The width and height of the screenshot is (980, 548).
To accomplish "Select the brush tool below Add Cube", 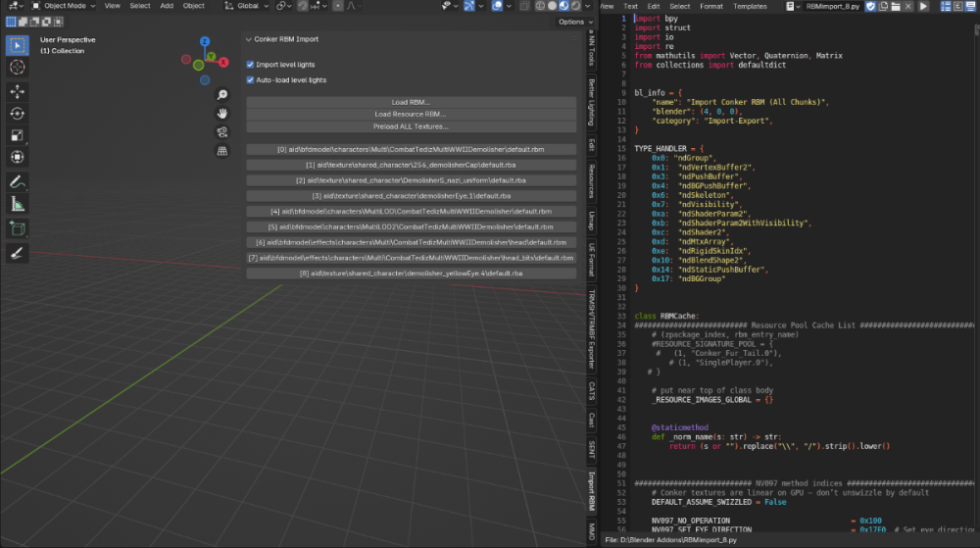I will tap(17, 253).
